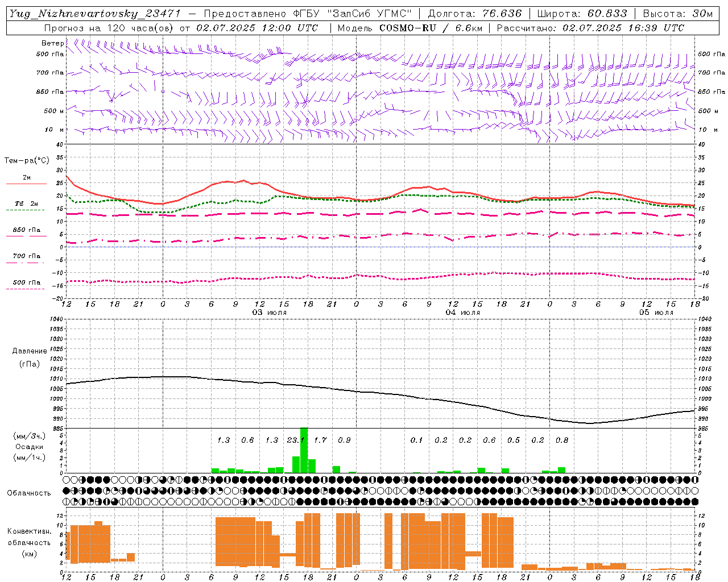
Task: Click the 03 июля date label
Action: click(x=270, y=313)
